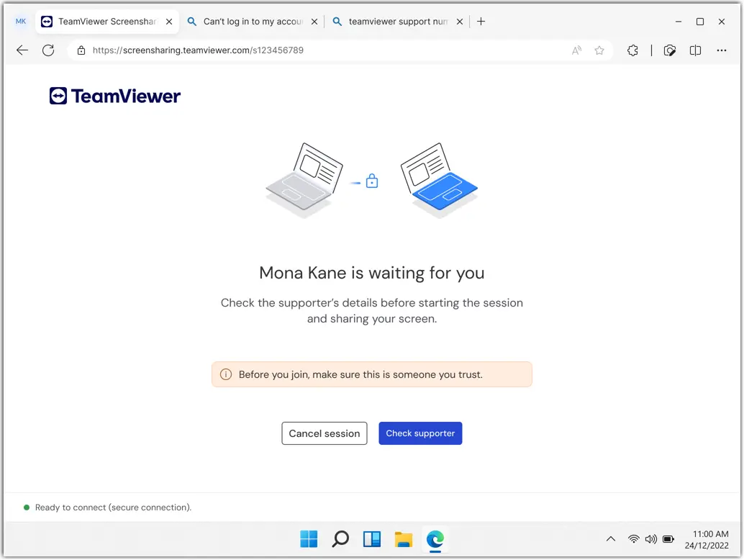Click the Cancel session button
The height and width of the screenshot is (560, 744).
[325, 433]
